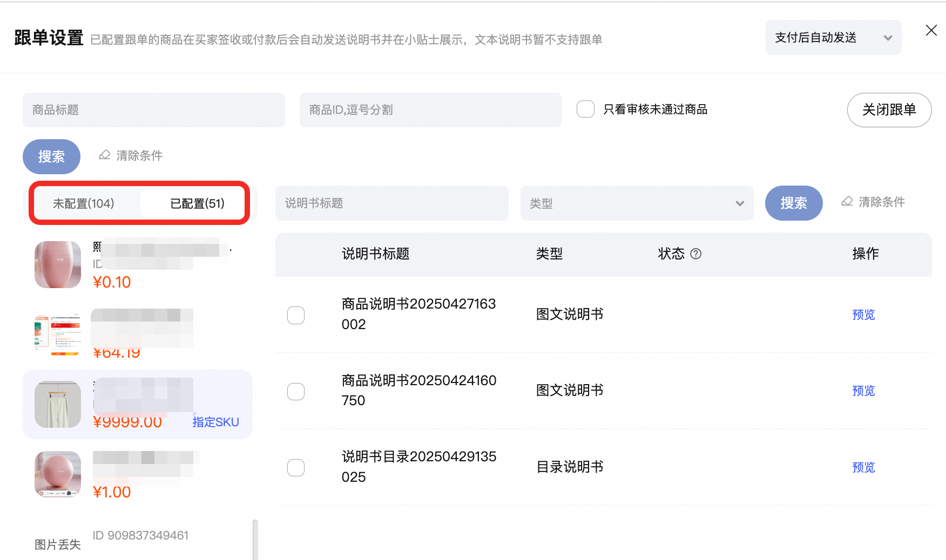
Task: Select checkbox for 商品说明书20250427163002
Action: click(296, 315)
